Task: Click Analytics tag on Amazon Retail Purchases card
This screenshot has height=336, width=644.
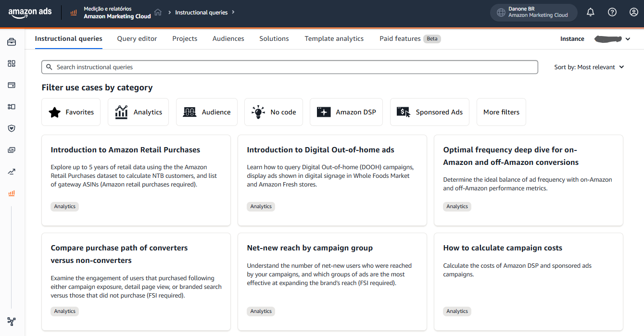Action: [x=65, y=207]
